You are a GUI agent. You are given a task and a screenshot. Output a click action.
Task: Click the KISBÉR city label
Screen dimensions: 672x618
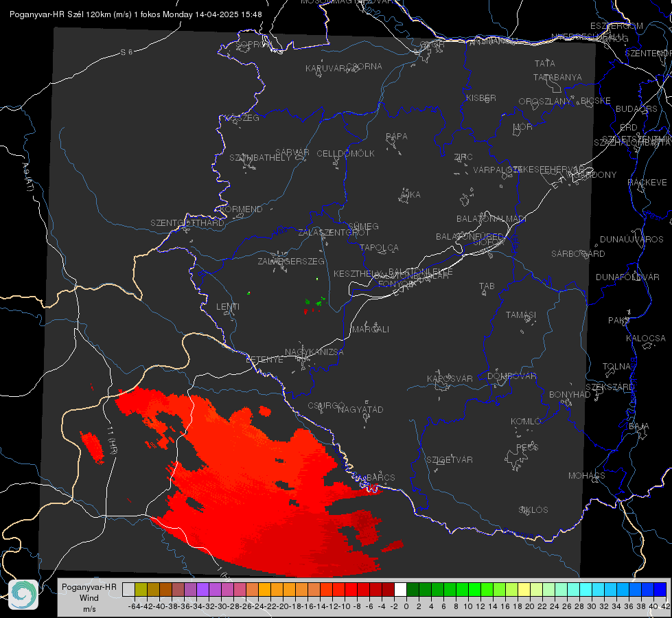[x=481, y=98]
